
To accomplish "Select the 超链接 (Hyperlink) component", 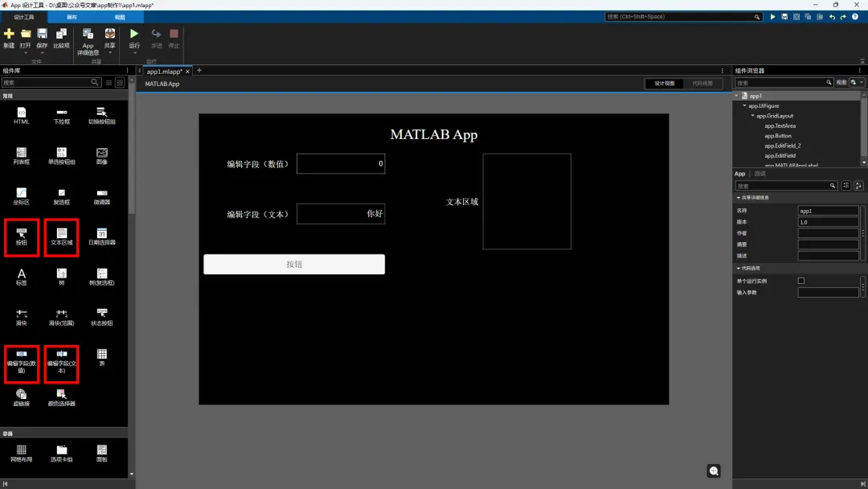I will pyautogui.click(x=21, y=398).
